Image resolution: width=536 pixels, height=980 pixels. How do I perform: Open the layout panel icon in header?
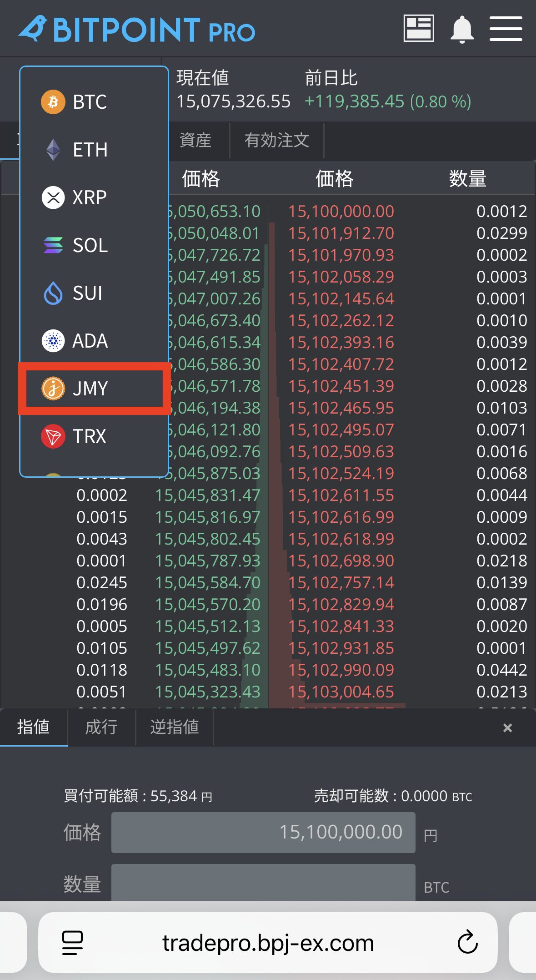[x=419, y=28]
